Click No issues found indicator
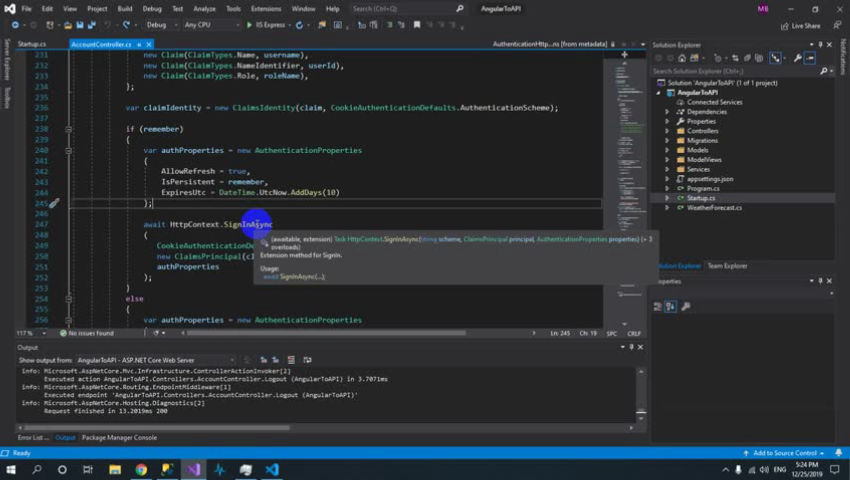 [87, 333]
